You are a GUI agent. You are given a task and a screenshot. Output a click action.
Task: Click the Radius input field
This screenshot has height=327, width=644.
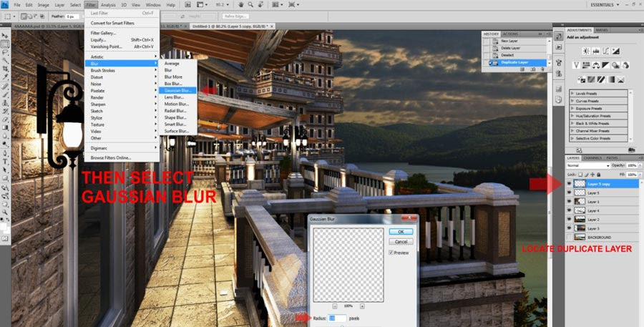tap(337, 318)
